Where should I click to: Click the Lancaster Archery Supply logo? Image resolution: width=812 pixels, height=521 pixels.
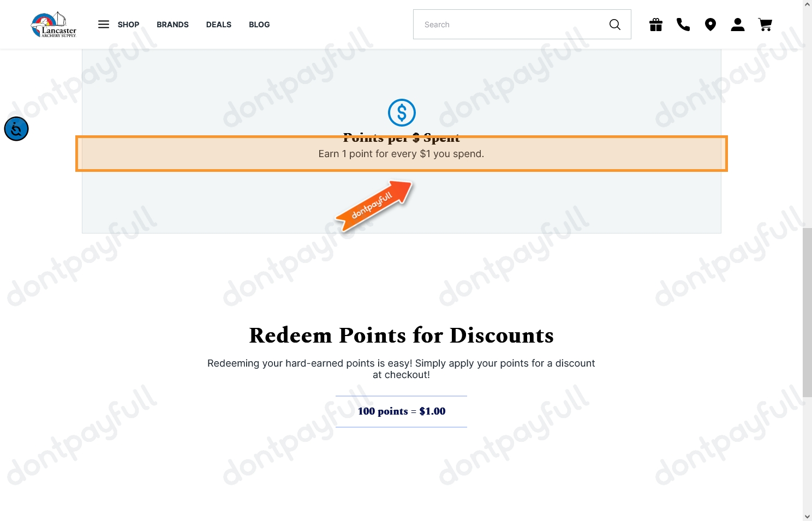point(53,25)
